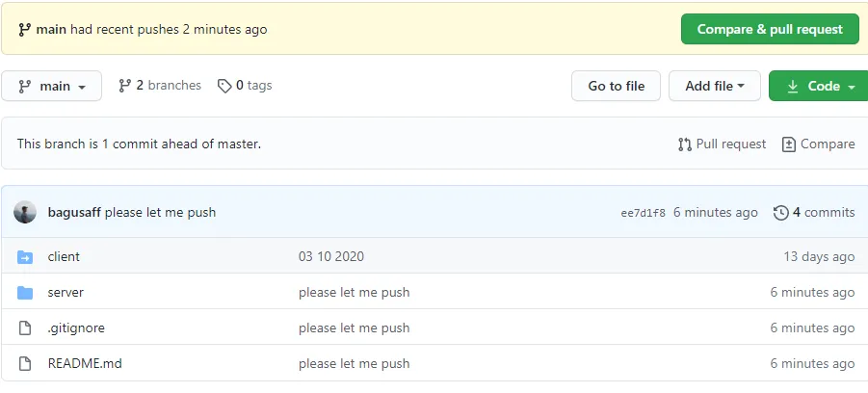
Task: Click the client submodule folder icon
Action: (x=25, y=257)
